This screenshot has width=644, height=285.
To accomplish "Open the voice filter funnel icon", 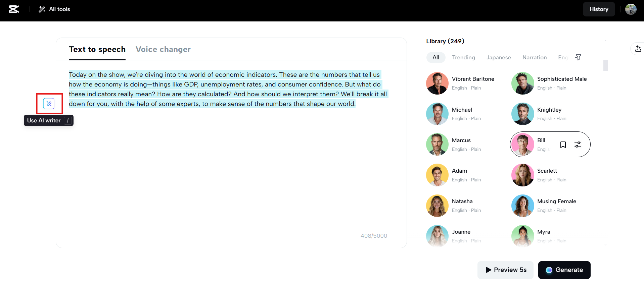I will (578, 57).
